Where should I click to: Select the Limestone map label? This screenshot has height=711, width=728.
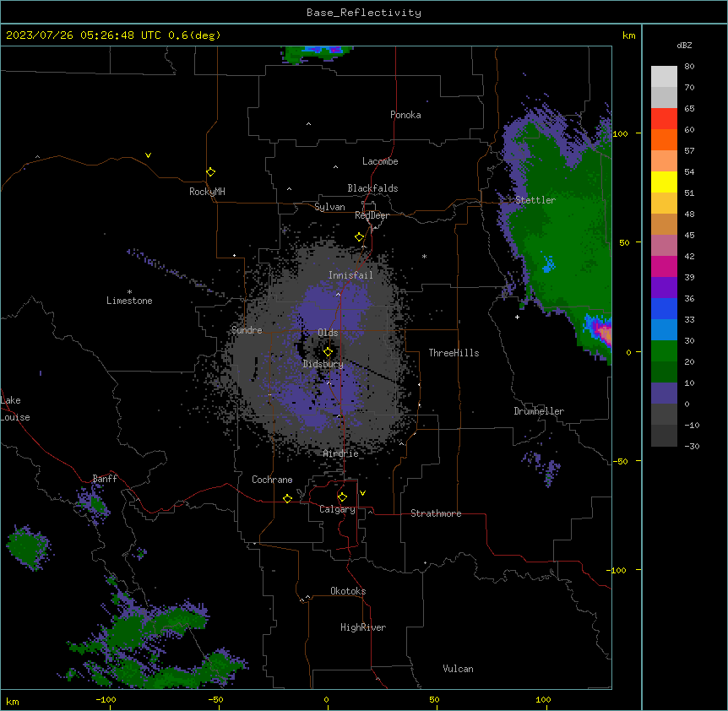129,301
